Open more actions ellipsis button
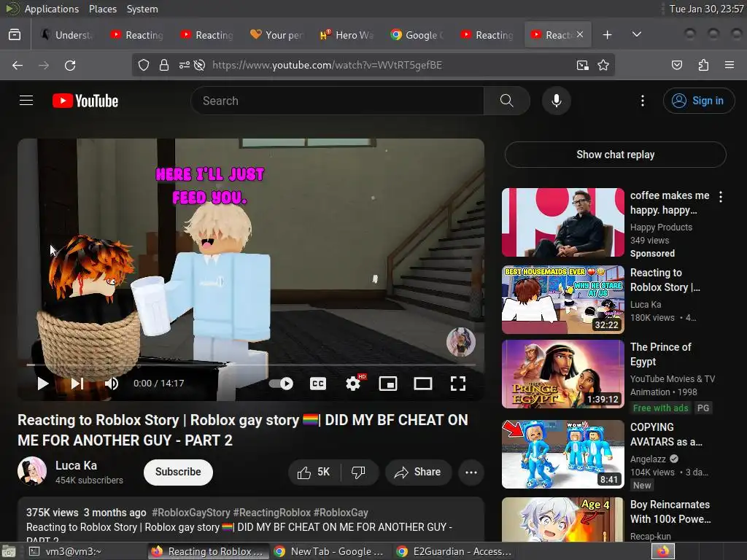 click(x=471, y=472)
